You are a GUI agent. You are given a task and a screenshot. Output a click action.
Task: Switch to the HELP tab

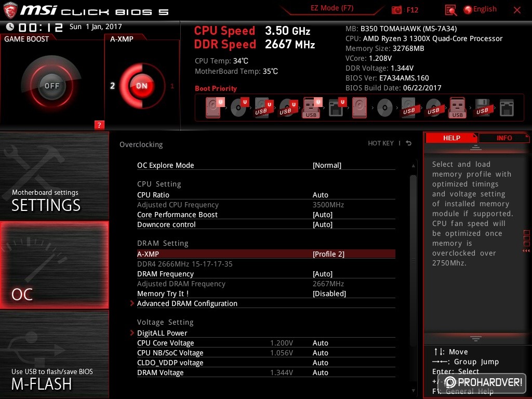451,138
